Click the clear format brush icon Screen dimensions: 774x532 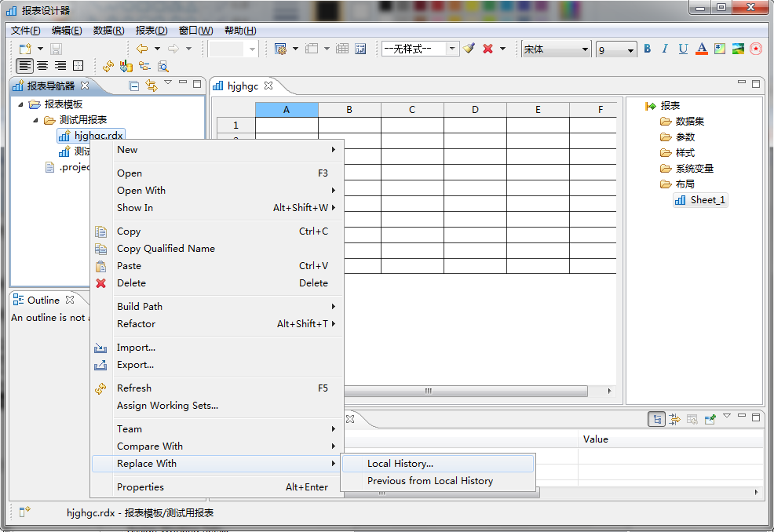pyautogui.click(x=469, y=49)
